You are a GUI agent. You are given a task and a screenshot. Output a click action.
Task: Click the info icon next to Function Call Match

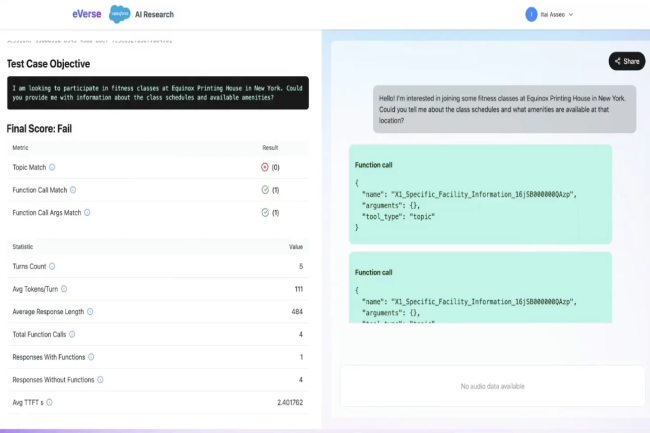click(x=73, y=189)
